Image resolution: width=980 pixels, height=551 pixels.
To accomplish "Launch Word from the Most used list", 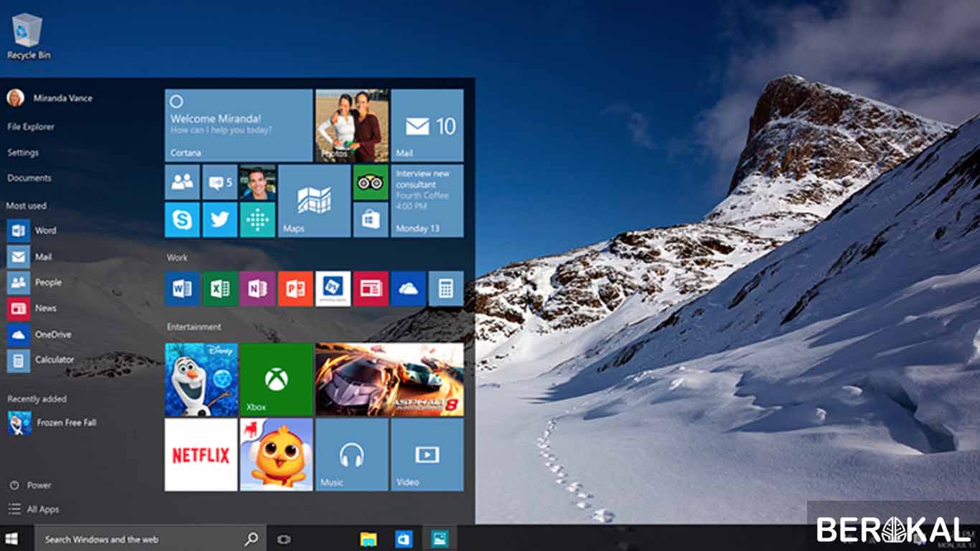I will 32,230.
